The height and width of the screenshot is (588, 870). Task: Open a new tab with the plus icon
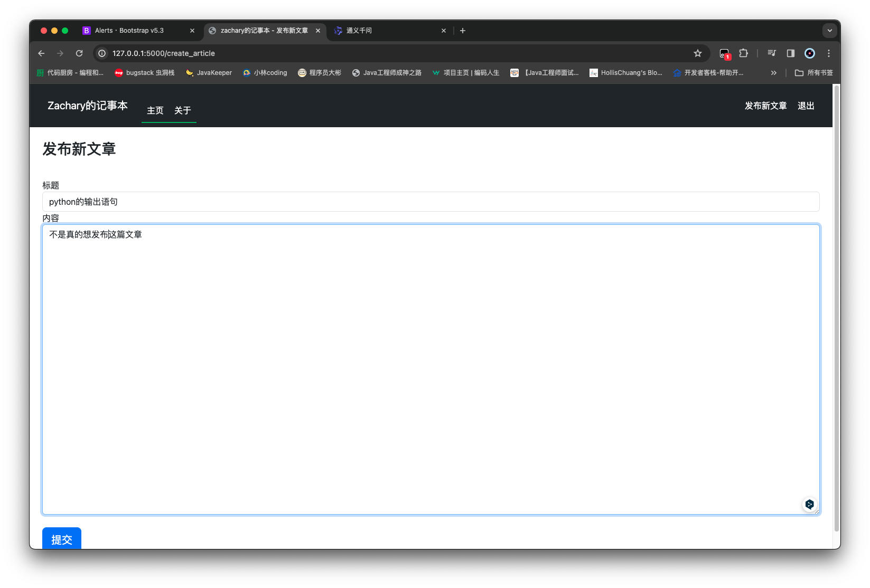pyautogui.click(x=463, y=31)
